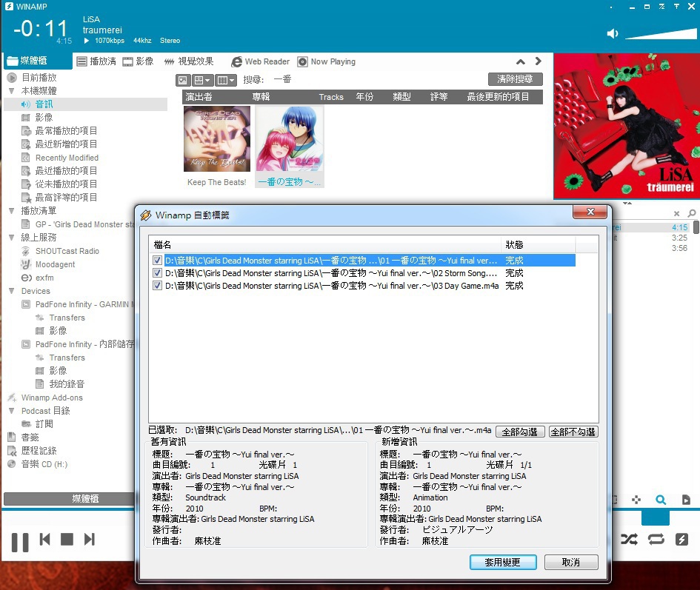Uncheck the 03 Day Game.m4a checkbox
This screenshot has width=700, height=590.
[x=157, y=285]
